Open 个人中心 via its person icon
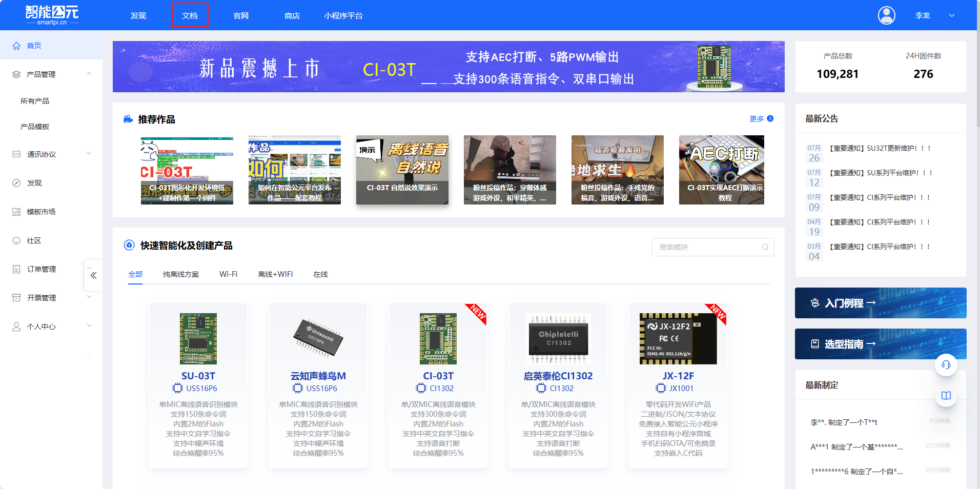The width and height of the screenshot is (980, 489). (x=16, y=326)
